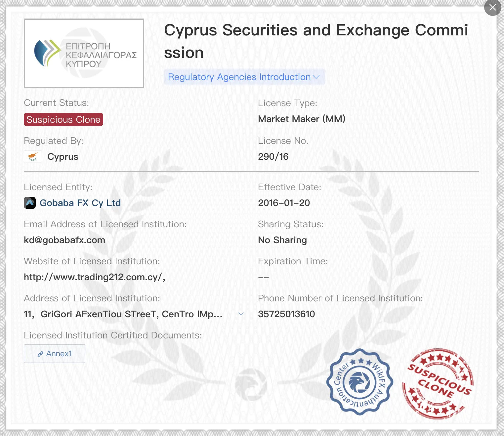Close the license details popup

pyautogui.click(x=492, y=7)
